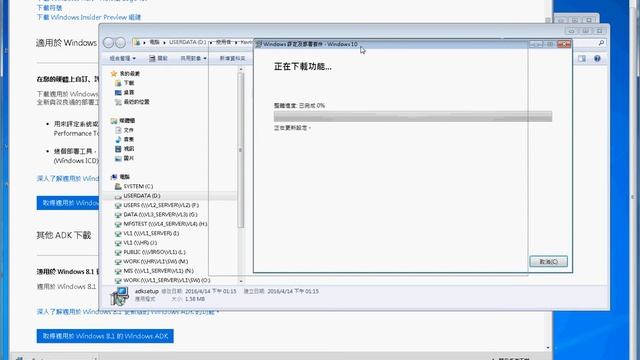The height and width of the screenshot is (360, 640).
Task: Open the 組合管理 (Organize) dropdown in Explorer toolbar
Action: point(122,58)
